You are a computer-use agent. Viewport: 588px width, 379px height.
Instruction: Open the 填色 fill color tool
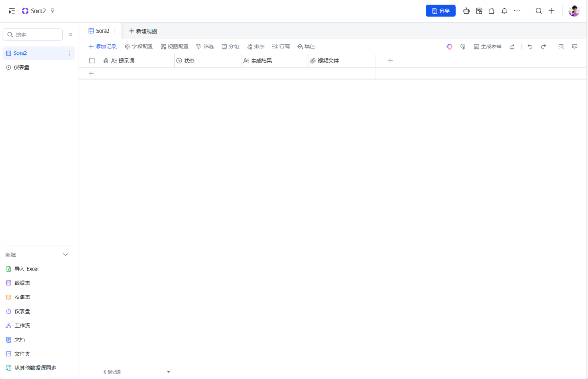point(306,47)
